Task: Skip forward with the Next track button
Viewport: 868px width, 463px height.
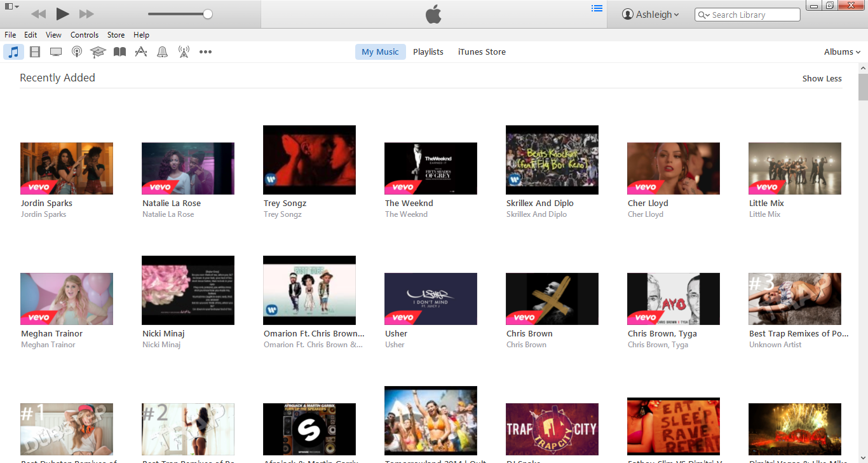Action: pos(86,14)
